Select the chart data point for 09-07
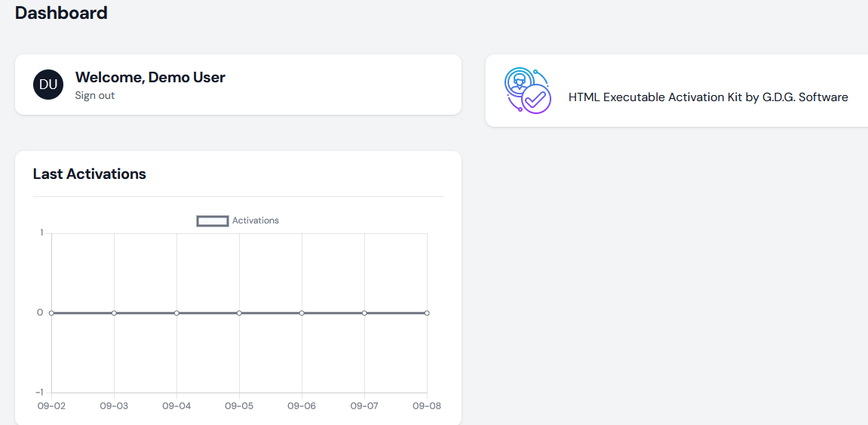Image resolution: width=868 pixels, height=425 pixels. (364, 313)
